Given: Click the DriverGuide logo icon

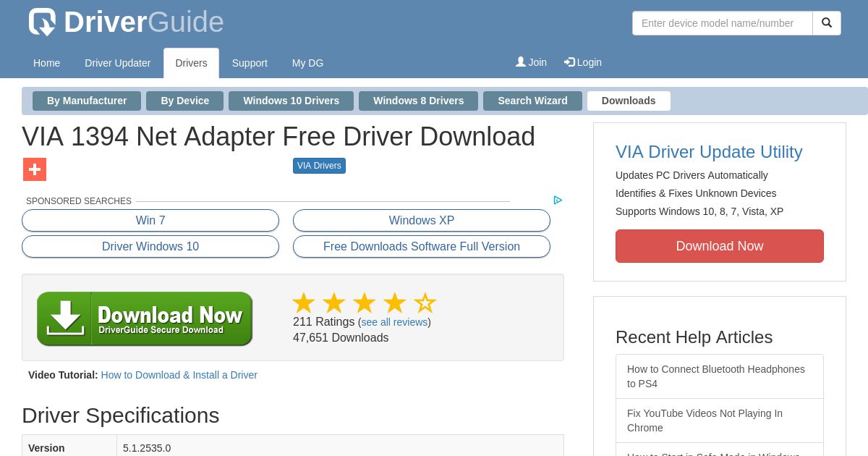Looking at the screenshot, I should (42, 22).
